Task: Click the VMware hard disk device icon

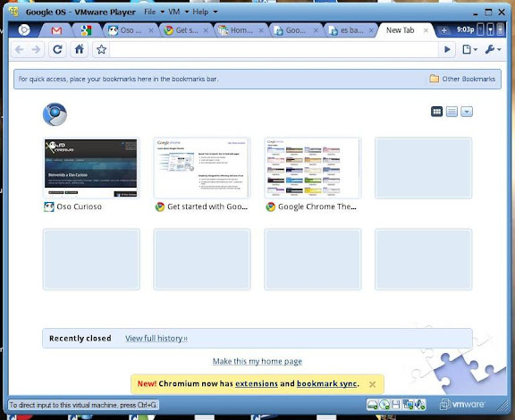Action: click(372, 405)
